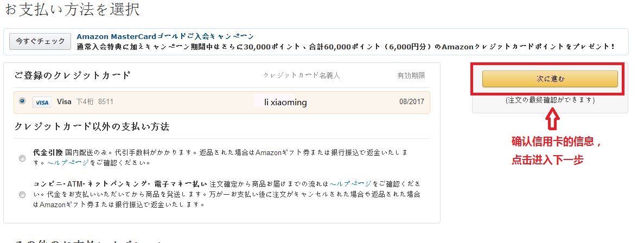Click the Visa card logo icon
644x243 pixels.
(x=41, y=102)
